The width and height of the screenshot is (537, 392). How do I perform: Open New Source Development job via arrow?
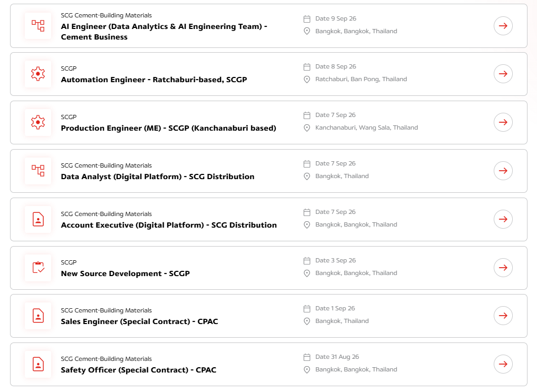[x=503, y=268]
